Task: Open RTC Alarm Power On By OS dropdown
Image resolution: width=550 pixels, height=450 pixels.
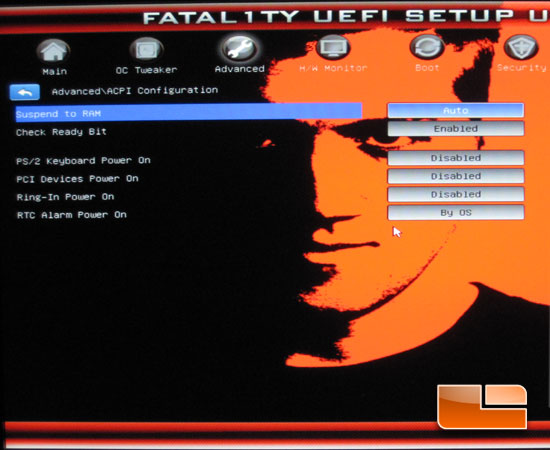Action: pyautogui.click(x=456, y=213)
